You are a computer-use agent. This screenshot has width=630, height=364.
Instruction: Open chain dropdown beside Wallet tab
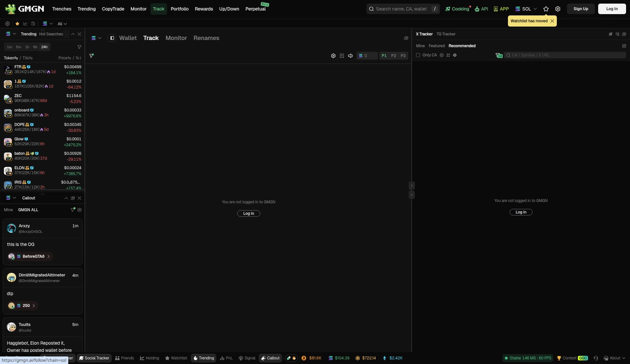coord(96,38)
